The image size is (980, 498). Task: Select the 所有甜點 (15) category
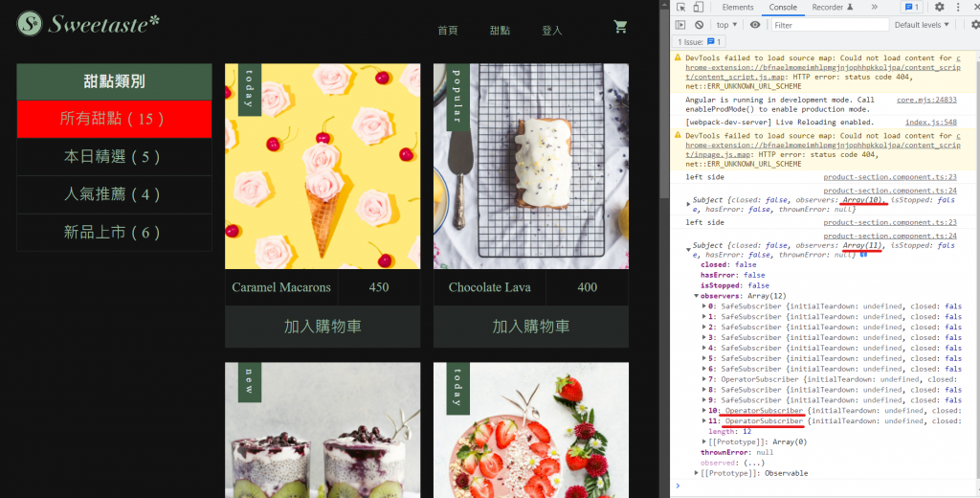click(115, 119)
